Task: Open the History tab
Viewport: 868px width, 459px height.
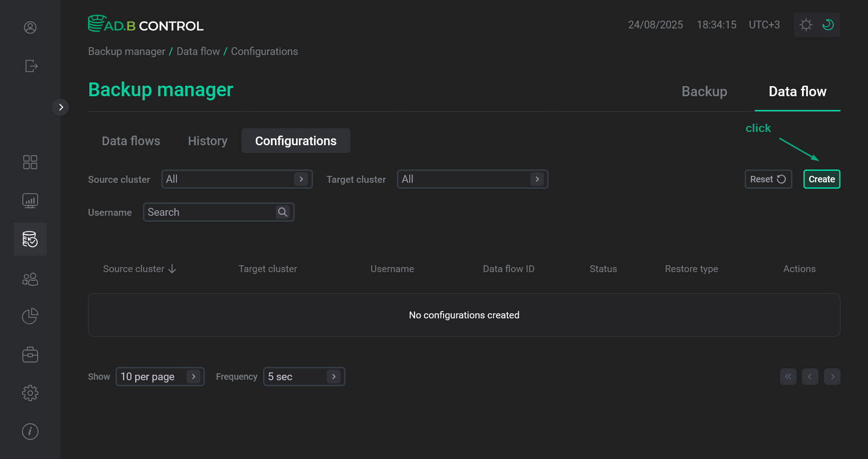Action: [207, 141]
